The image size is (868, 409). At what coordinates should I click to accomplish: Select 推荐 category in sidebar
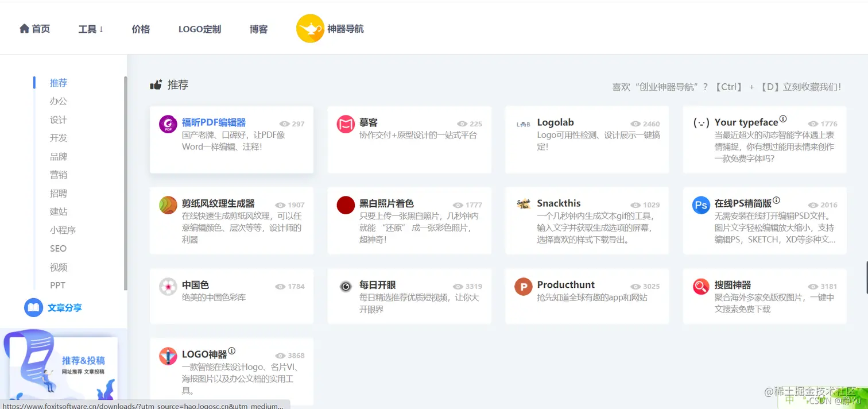pos(59,83)
